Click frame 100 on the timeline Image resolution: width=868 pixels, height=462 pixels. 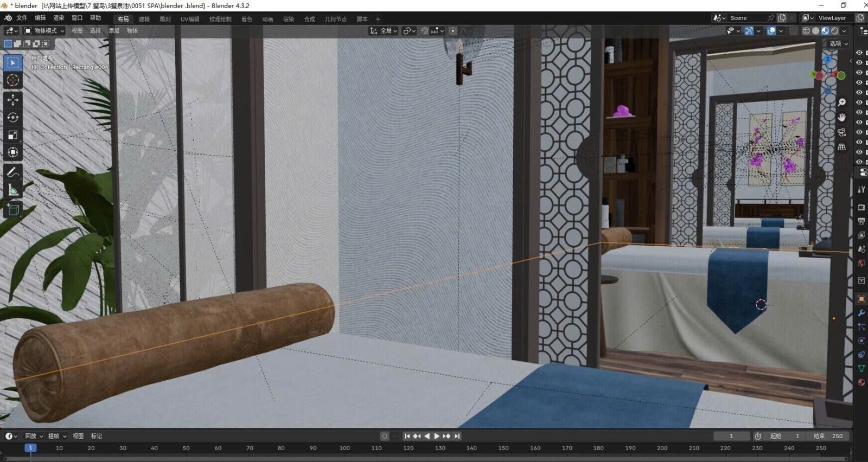[344, 448]
